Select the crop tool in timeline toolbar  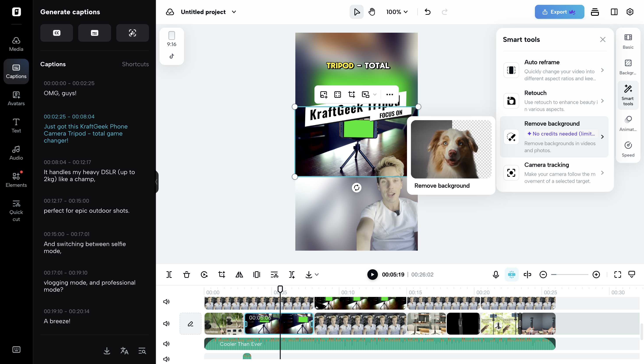(x=221, y=275)
